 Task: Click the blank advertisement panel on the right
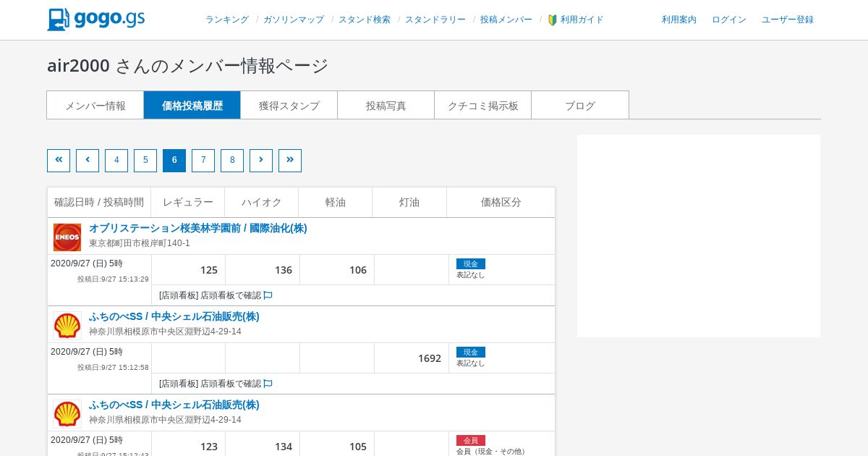click(x=699, y=236)
